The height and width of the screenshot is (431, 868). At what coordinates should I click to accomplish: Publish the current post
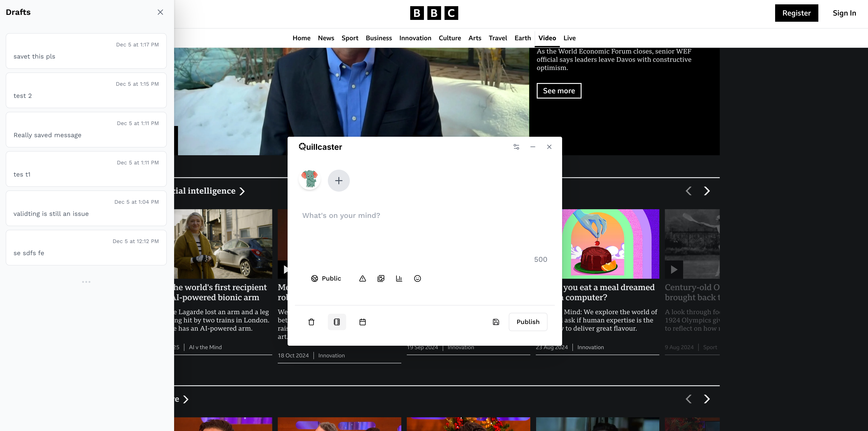[528, 322]
